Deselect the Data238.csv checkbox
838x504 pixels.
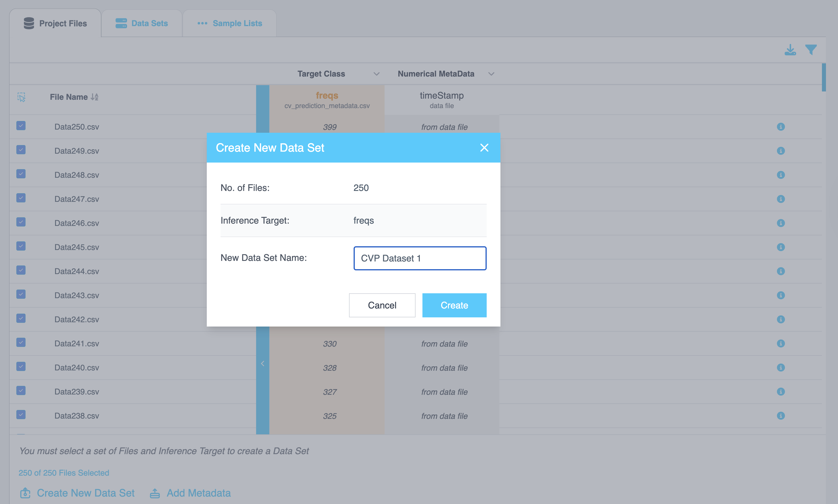click(x=21, y=415)
